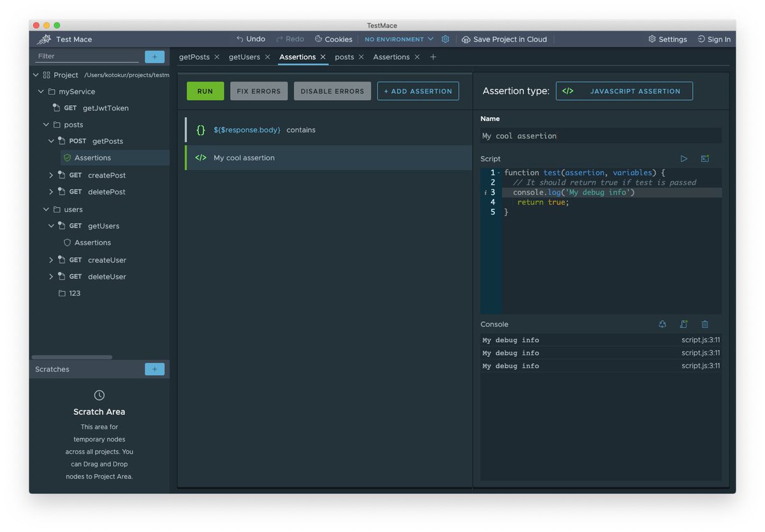Image resolution: width=765 pixels, height=532 pixels.
Task: Collapse the Project root node
Action: 36,75
